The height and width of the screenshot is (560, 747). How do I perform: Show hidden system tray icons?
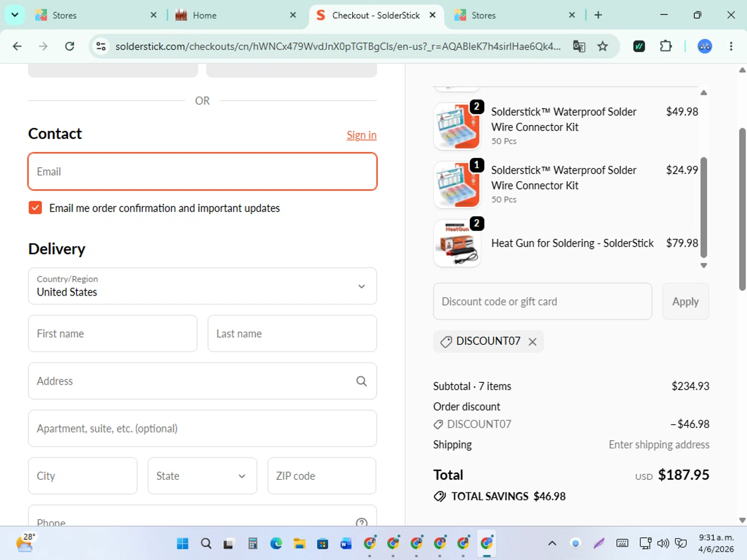click(x=552, y=543)
